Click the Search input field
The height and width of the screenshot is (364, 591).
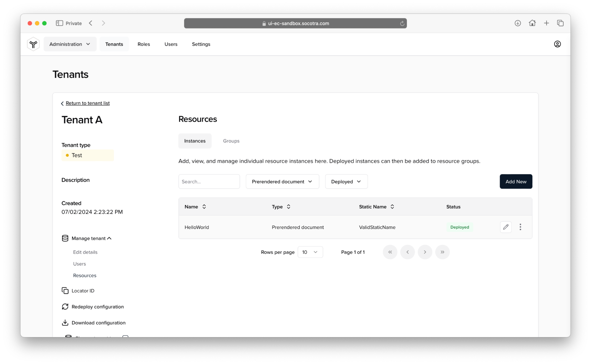coord(209,181)
